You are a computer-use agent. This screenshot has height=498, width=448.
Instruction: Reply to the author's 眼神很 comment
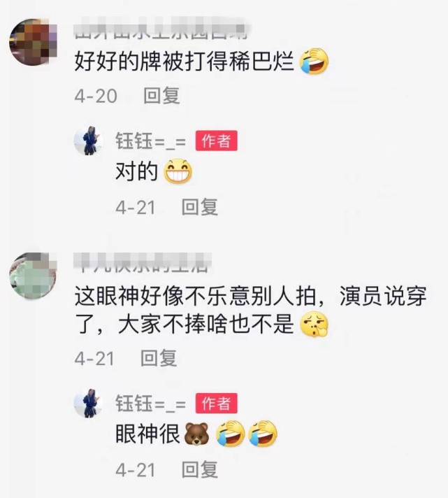pyautogui.click(x=200, y=470)
